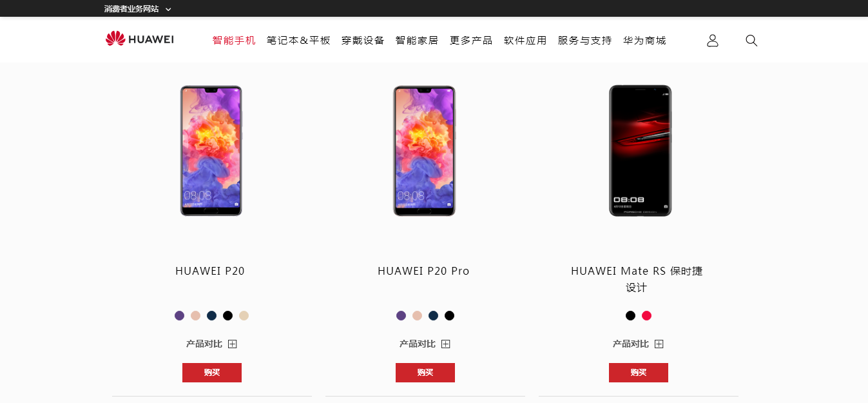Go to 华为商城 link
The width and height of the screenshot is (868, 403).
(644, 40)
